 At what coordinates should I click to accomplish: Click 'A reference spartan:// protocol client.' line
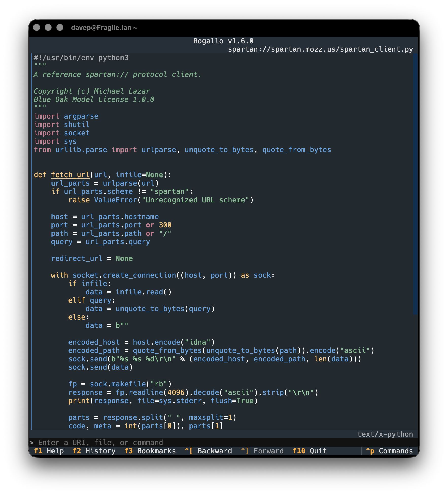117,74
